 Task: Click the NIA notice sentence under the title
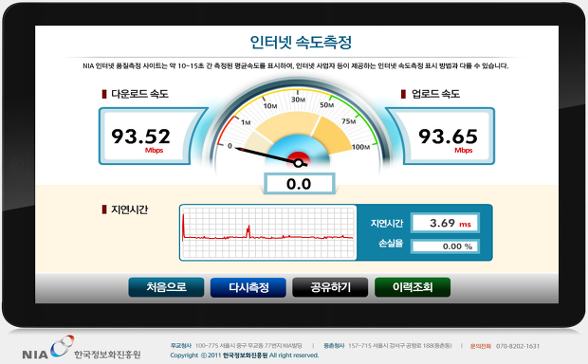296,66
